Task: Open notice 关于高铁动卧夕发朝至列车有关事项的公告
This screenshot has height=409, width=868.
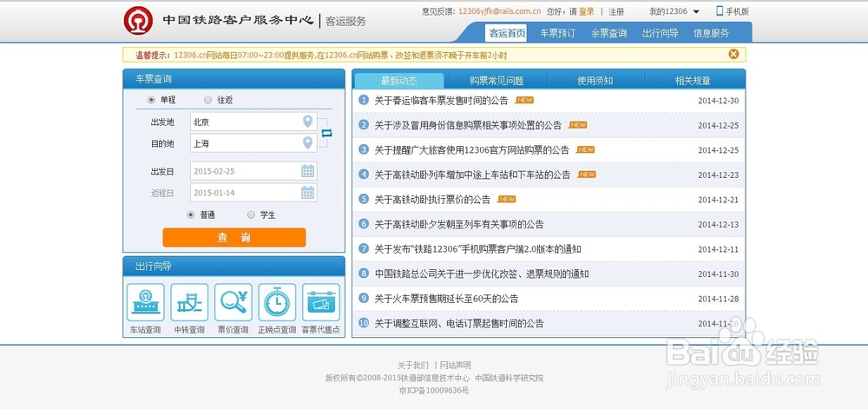Action: point(459,224)
